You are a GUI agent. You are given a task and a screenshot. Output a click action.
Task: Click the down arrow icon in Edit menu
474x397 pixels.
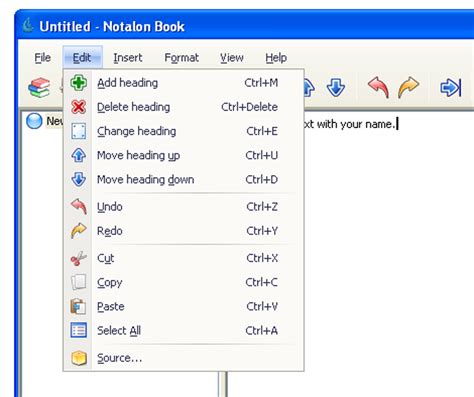tap(79, 179)
